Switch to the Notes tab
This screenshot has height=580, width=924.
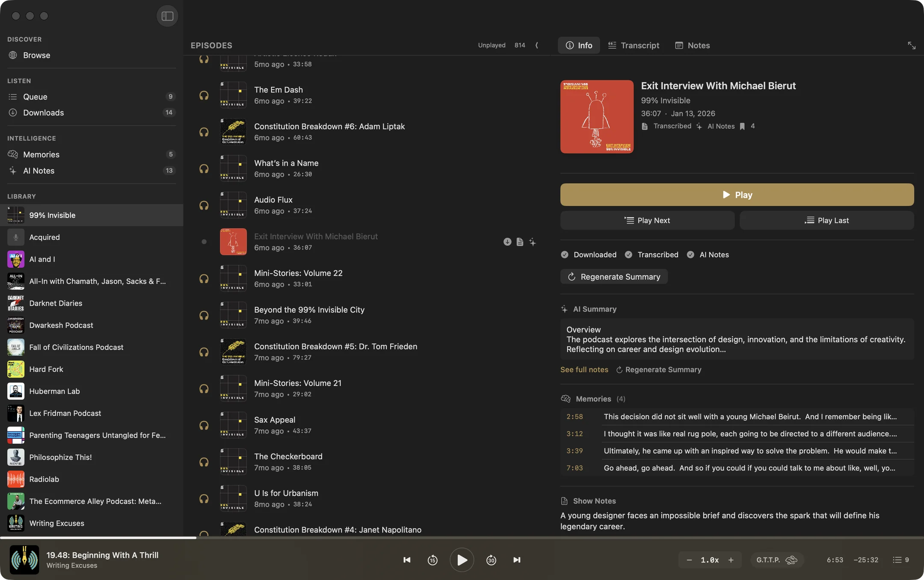tap(692, 45)
